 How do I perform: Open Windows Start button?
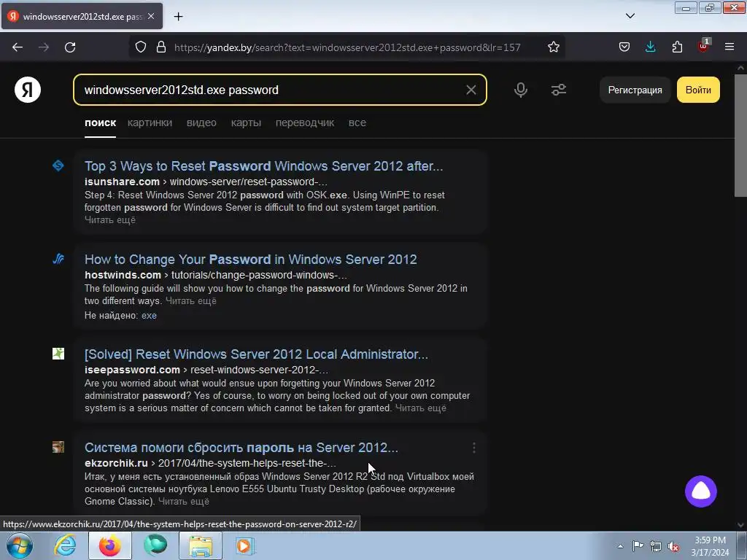pos(20,545)
